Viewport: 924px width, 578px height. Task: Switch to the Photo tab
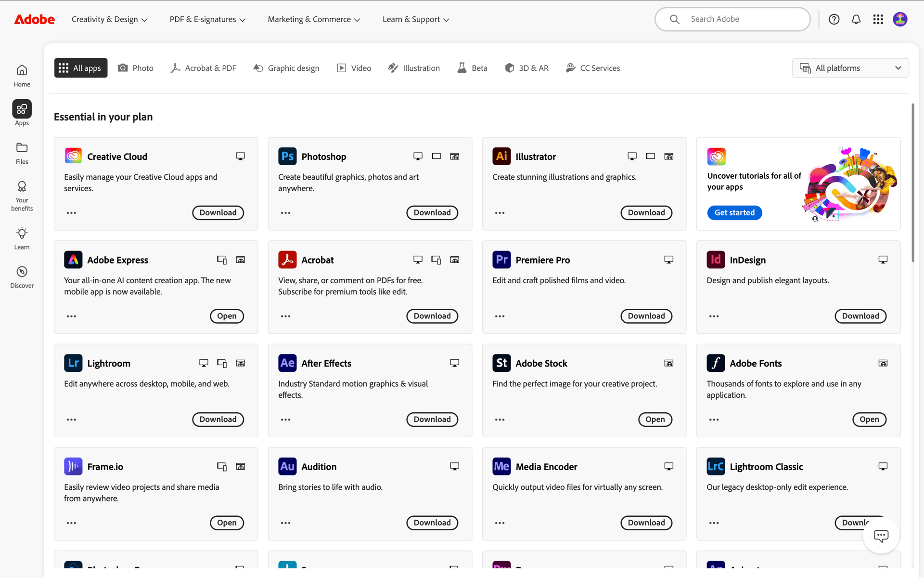(136, 68)
